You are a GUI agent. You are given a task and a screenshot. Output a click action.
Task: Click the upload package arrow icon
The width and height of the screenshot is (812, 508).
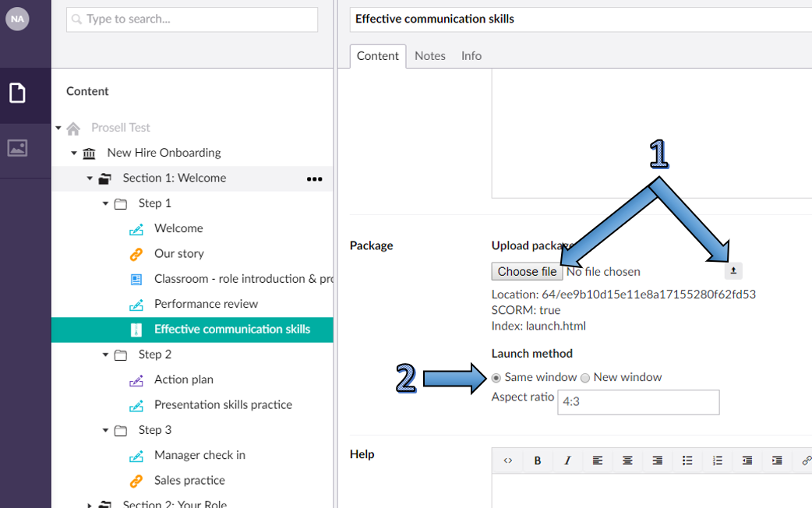[x=733, y=270]
